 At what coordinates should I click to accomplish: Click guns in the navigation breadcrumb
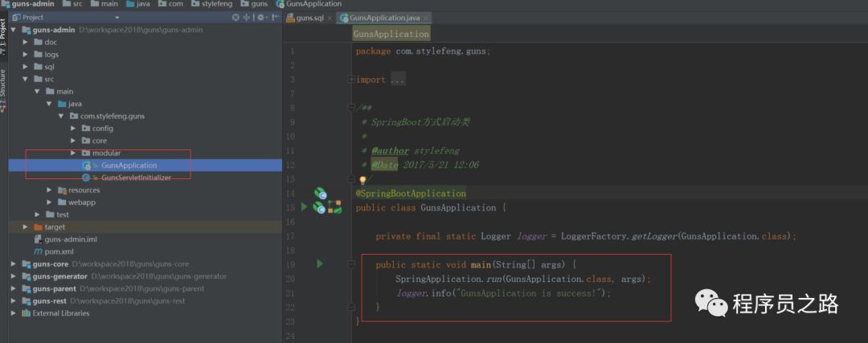pyautogui.click(x=259, y=4)
